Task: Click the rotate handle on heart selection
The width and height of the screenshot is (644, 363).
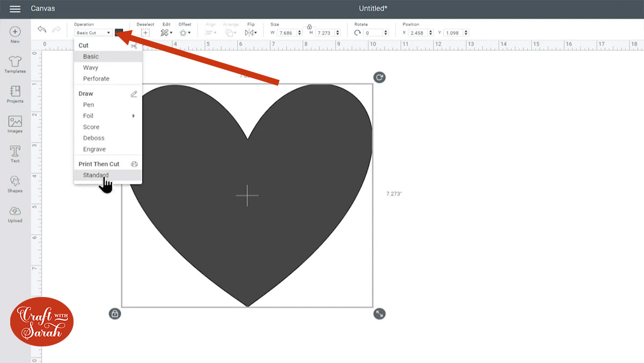Action: tap(379, 78)
